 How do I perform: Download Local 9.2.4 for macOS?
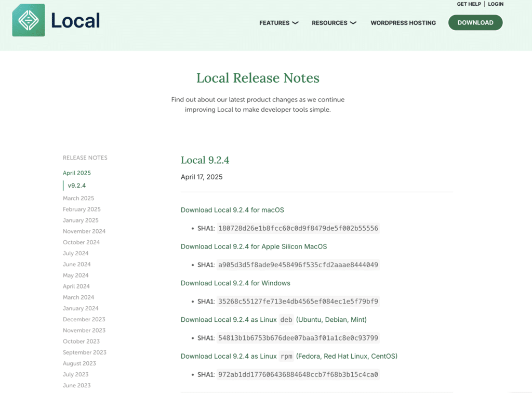232,210
